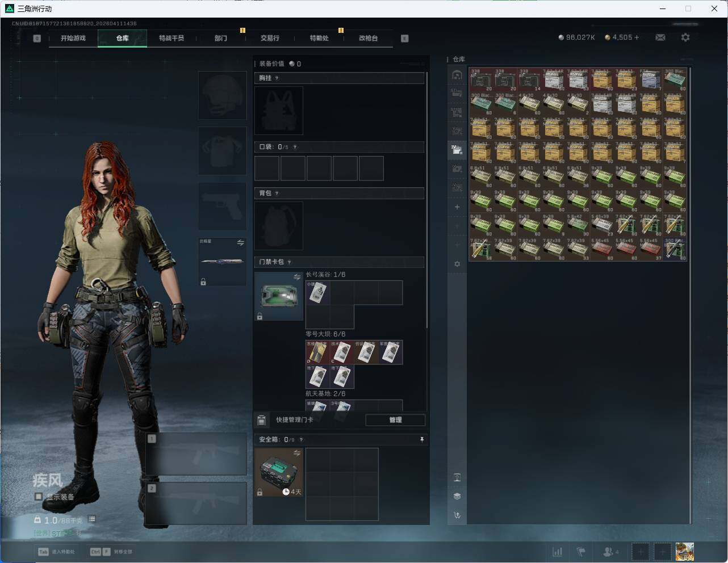The height and width of the screenshot is (563, 728).
Task: Select the empty helmet equipment slot
Action: point(223,95)
